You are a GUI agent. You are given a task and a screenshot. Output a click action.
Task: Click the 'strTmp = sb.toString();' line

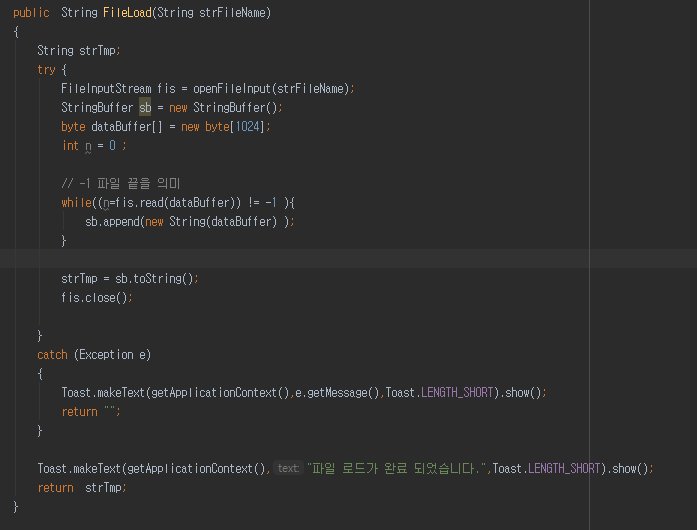[130, 279]
